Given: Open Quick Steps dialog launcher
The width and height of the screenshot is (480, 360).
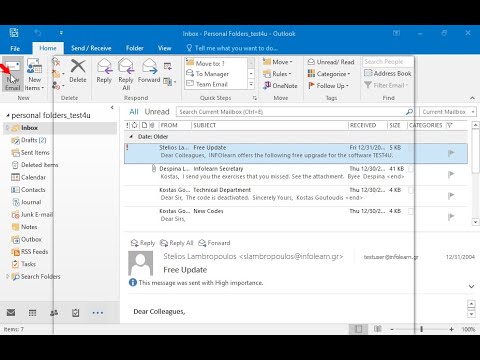Looking at the screenshot, I should (x=255, y=98).
